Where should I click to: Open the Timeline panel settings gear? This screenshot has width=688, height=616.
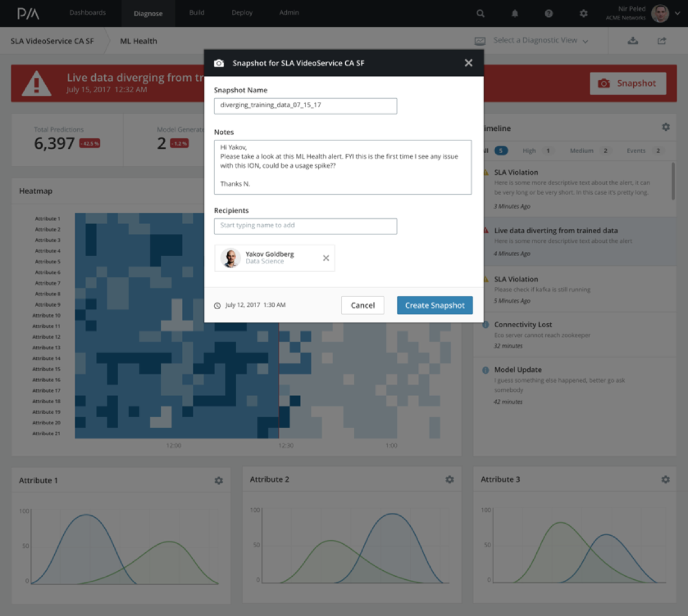(x=666, y=127)
